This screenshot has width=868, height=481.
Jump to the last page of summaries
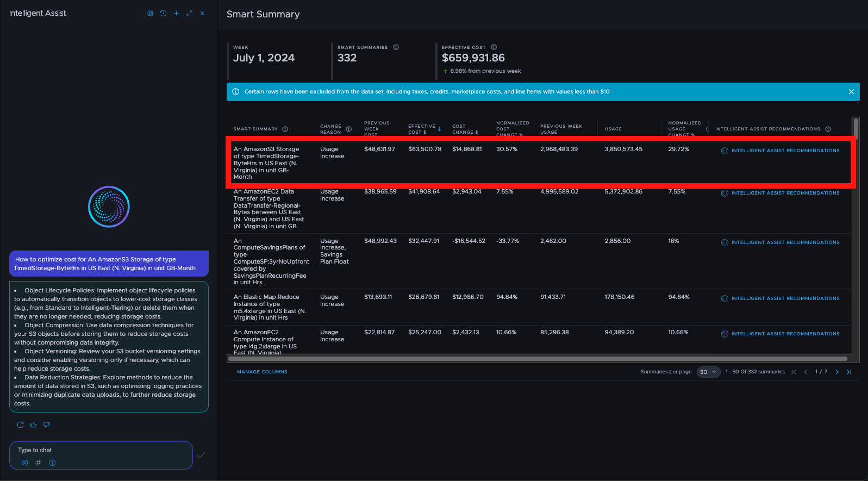coord(849,372)
